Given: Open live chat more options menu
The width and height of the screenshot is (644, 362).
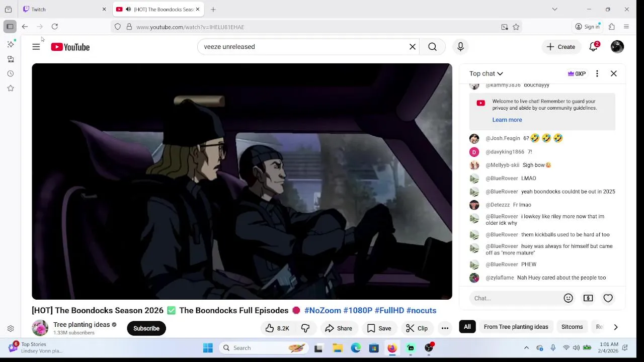Looking at the screenshot, I should [x=597, y=73].
